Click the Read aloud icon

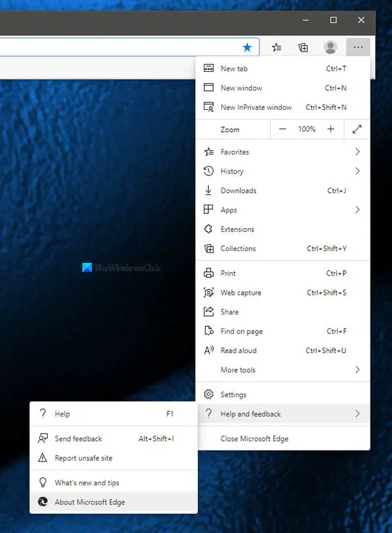point(208,350)
